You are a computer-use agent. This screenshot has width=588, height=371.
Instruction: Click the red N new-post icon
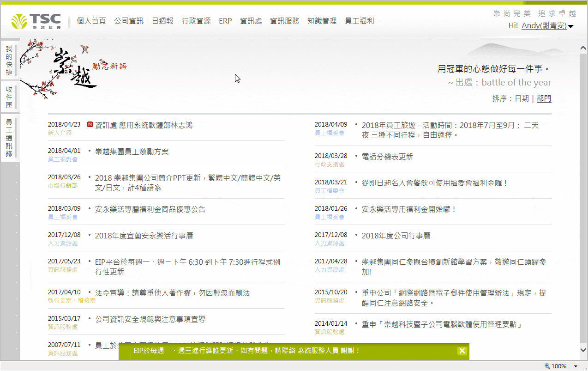pyautogui.click(x=90, y=125)
